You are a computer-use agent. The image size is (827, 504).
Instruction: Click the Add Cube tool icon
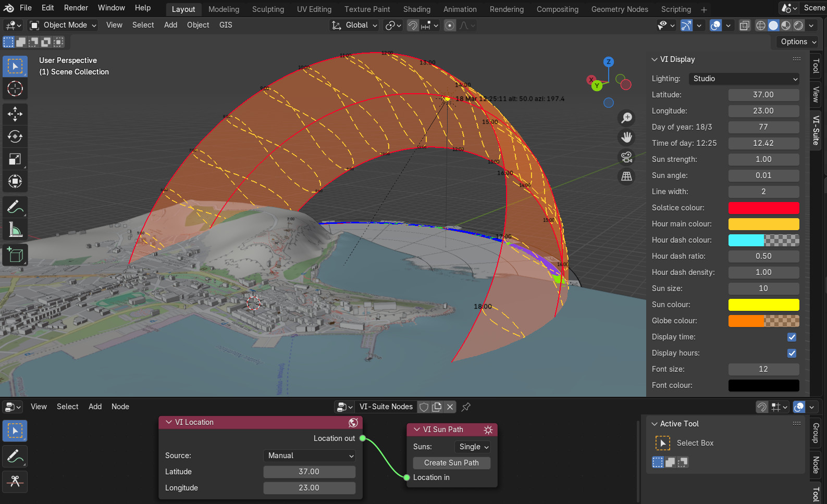(x=15, y=255)
